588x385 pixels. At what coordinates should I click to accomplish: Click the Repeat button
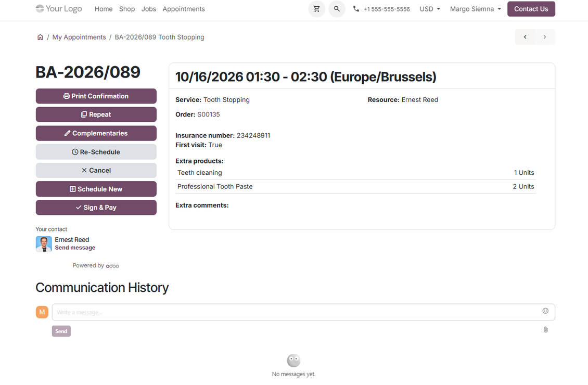pyautogui.click(x=96, y=114)
